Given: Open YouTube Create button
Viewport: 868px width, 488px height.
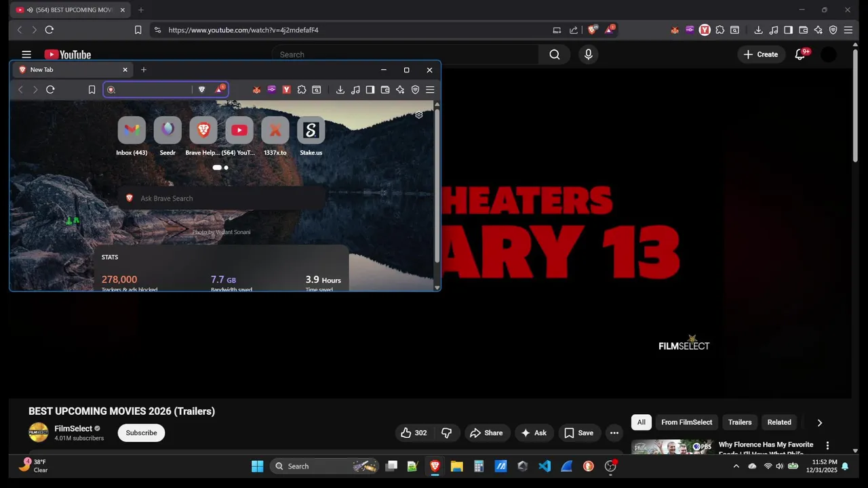Looking at the screenshot, I should pos(761,55).
